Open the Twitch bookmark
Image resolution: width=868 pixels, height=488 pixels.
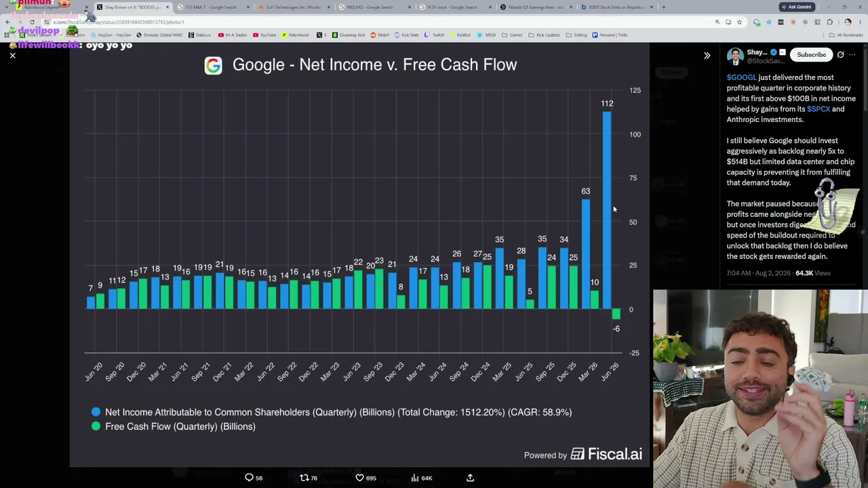tap(435, 35)
